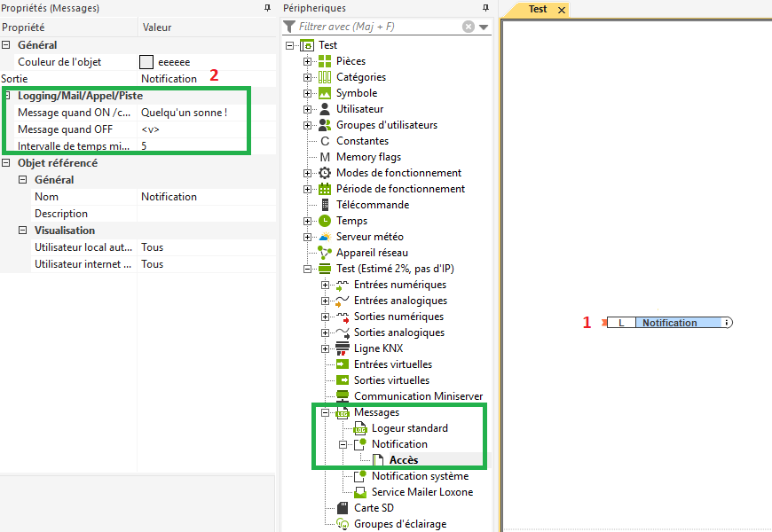This screenshot has height=532, width=772.
Task: Click the Ligne KNX icon
Action: 343,348
